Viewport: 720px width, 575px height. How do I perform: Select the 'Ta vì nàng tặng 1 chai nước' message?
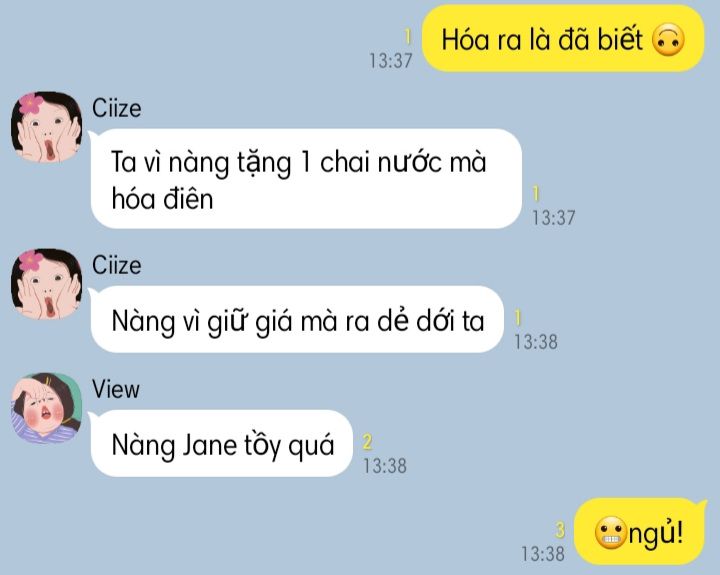point(306,179)
